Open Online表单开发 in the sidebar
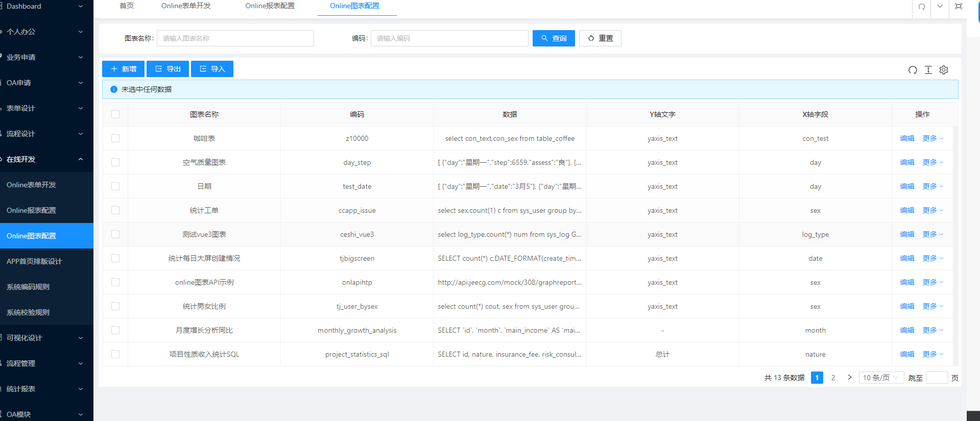Viewport: 980px width, 421px height. pos(46,185)
